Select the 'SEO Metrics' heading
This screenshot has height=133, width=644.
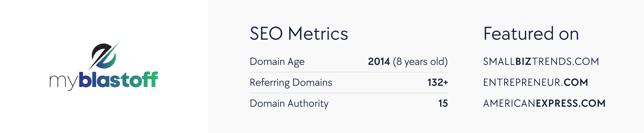(299, 34)
